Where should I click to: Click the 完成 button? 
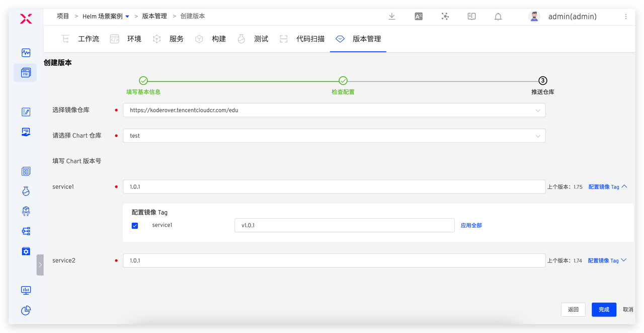604,310
